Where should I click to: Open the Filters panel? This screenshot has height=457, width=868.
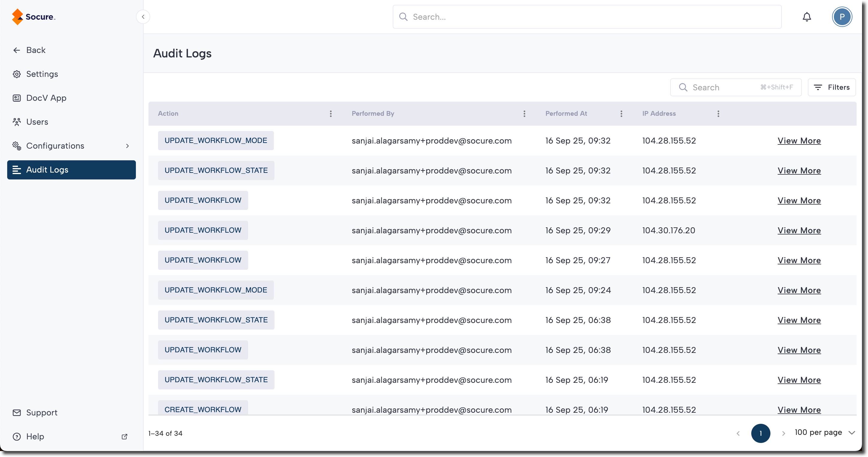pos(831,88)
